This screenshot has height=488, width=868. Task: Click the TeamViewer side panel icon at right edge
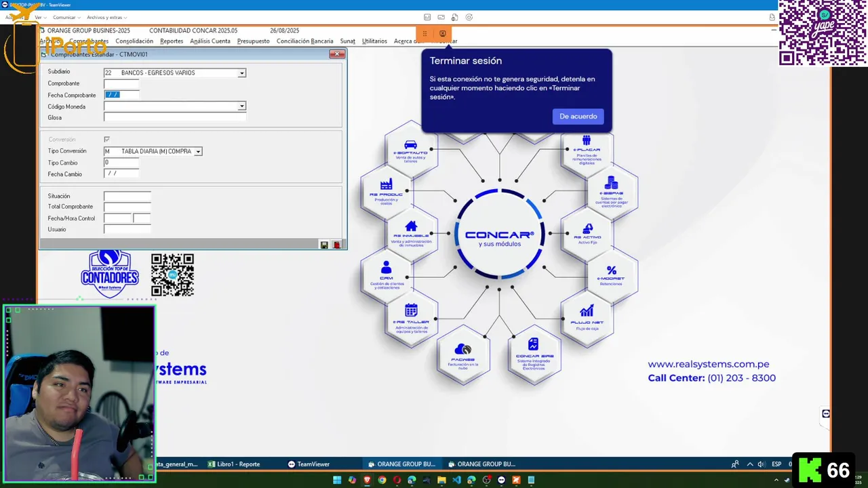click(825, 413)
